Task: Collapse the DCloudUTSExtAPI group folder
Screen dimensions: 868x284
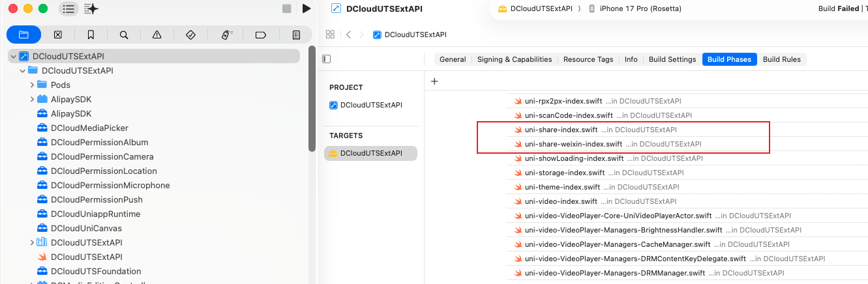Action: (x=23, y=71)
